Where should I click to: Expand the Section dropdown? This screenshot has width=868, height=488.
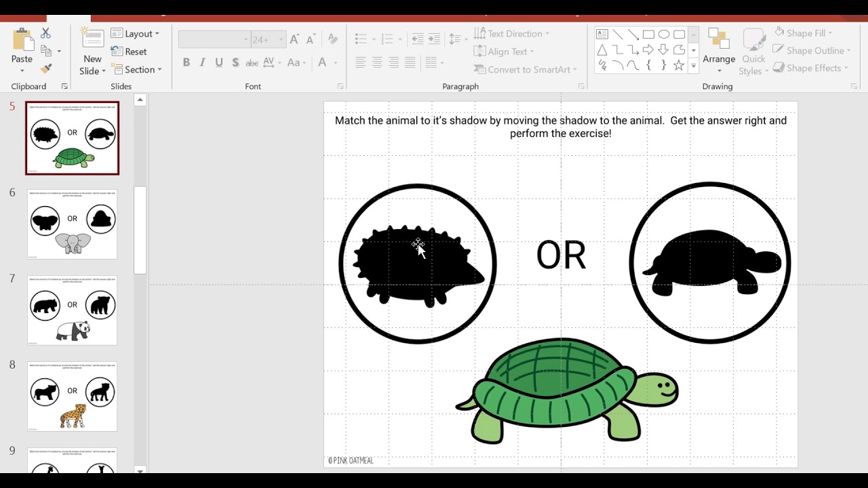(138, 69)
